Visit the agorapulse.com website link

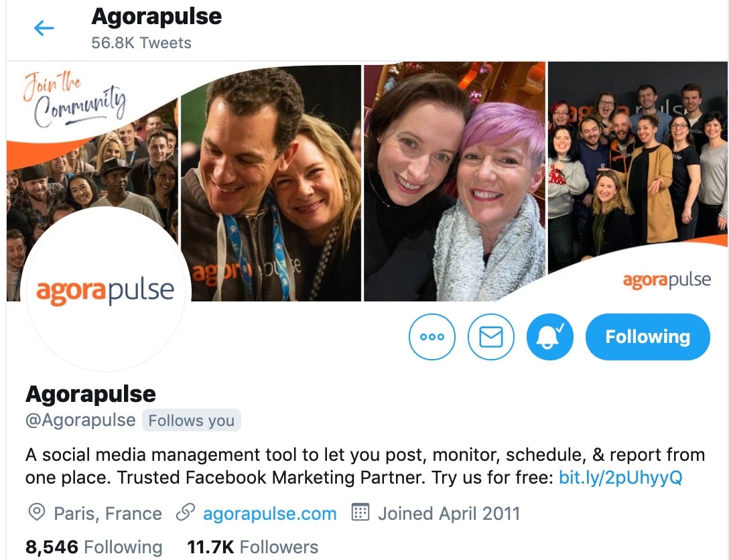coord(269,514)
